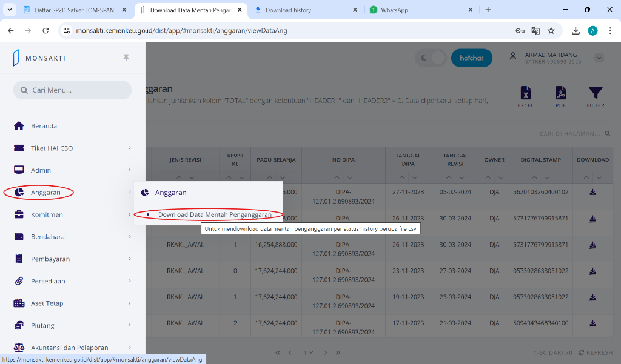Sort PAGU BELANJA ascending

269,177
